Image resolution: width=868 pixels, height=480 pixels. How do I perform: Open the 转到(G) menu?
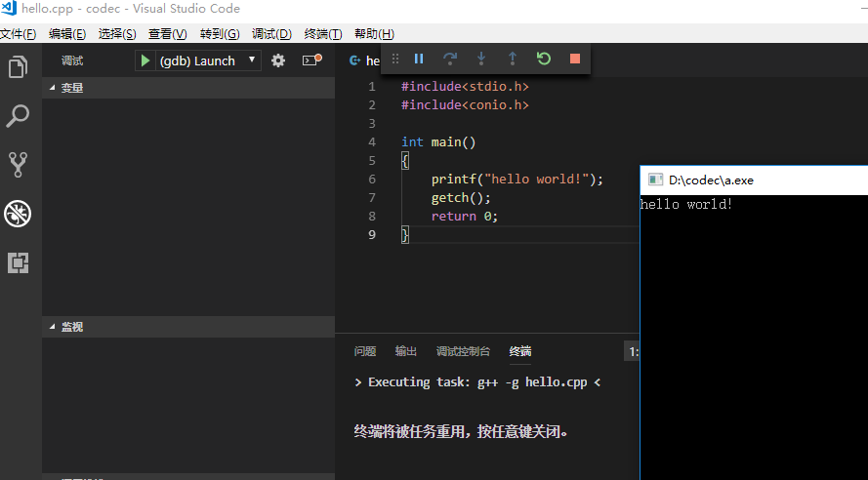(x=220, y=34)
